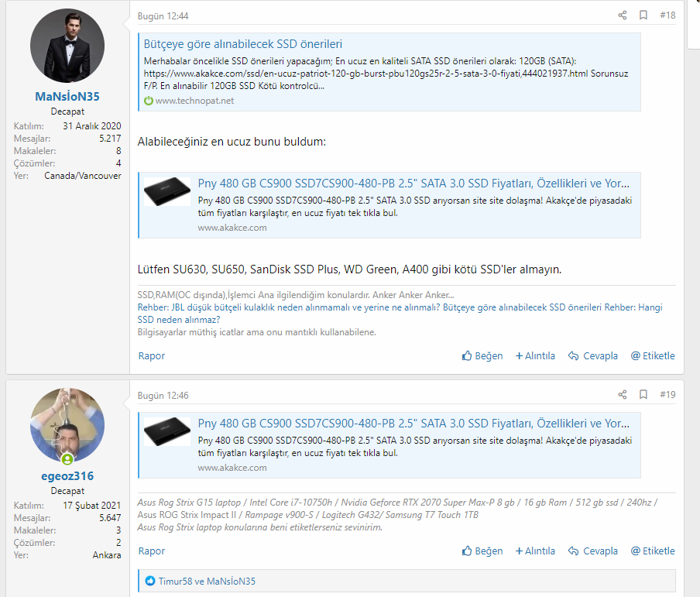Click technopat favicon in link preview
Viewport: 700px width, 597px height.
click(148, 101)
